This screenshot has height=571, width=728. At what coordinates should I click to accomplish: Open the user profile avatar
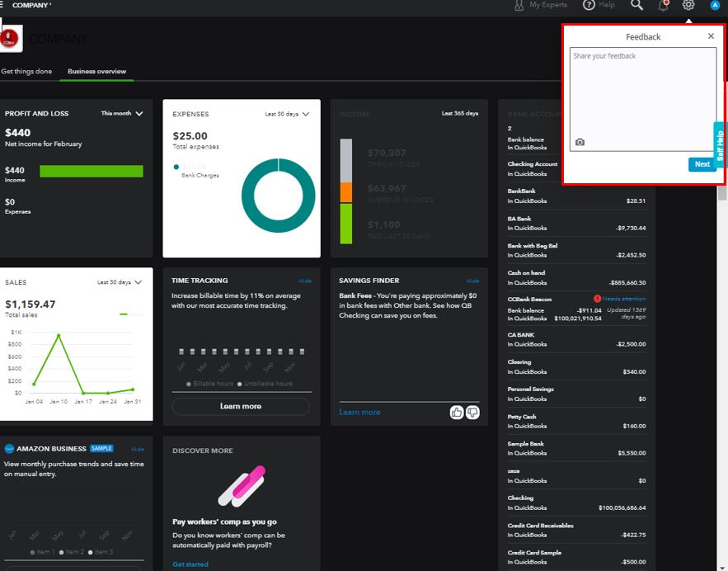point(715,5)
